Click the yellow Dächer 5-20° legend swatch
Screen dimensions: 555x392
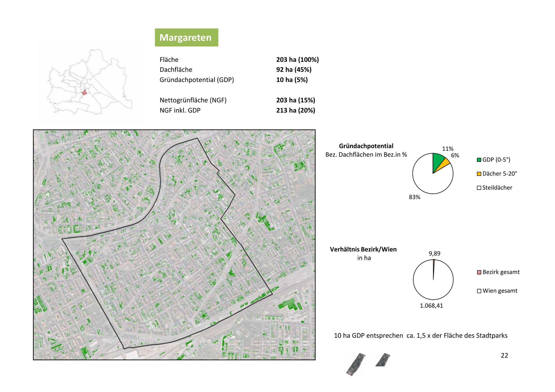click(479, 174)
